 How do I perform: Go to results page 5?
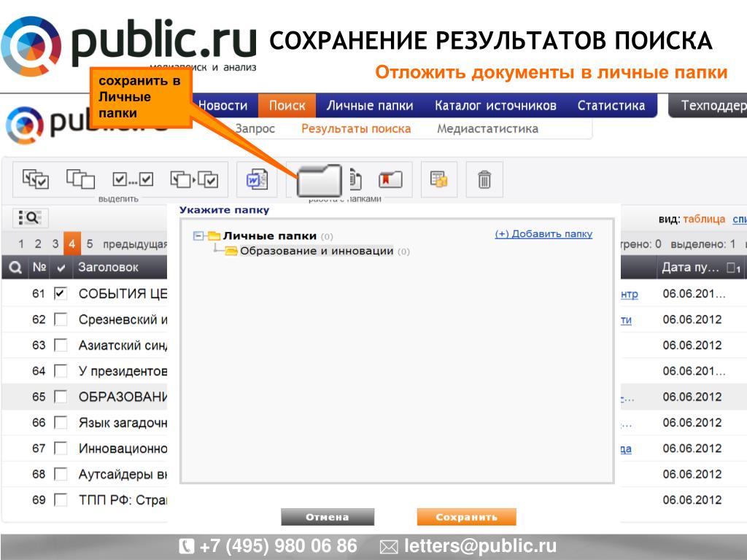(90, 244)
